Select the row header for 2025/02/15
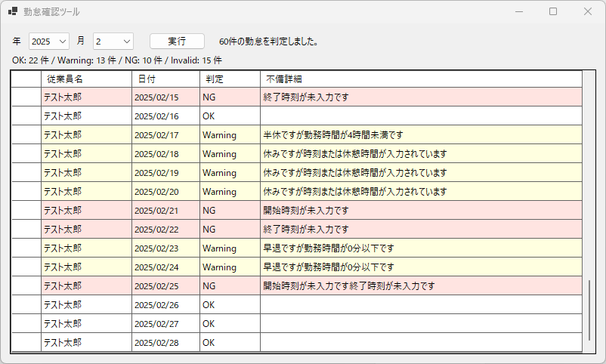This screenshot has height=364, width=606. click(26, 97)
